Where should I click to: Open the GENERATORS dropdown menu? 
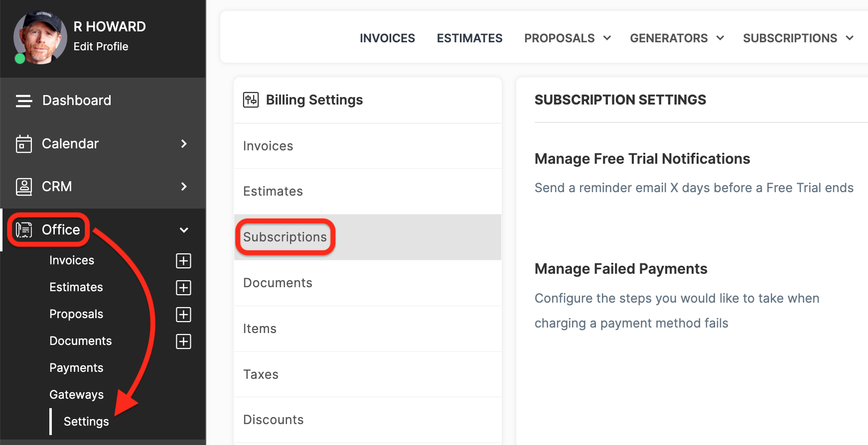[677, 38]
